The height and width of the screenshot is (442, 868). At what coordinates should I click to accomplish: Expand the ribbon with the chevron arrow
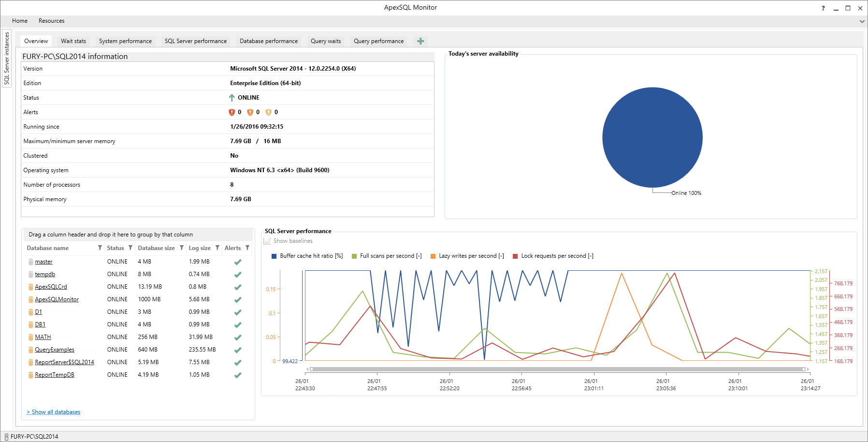point(862,21)
